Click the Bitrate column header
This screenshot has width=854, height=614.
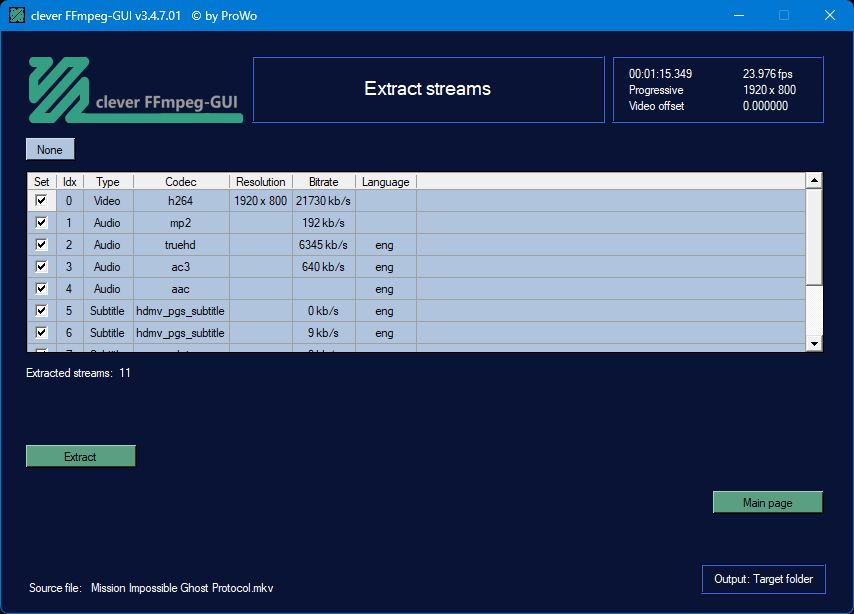[x=324, y=181]
